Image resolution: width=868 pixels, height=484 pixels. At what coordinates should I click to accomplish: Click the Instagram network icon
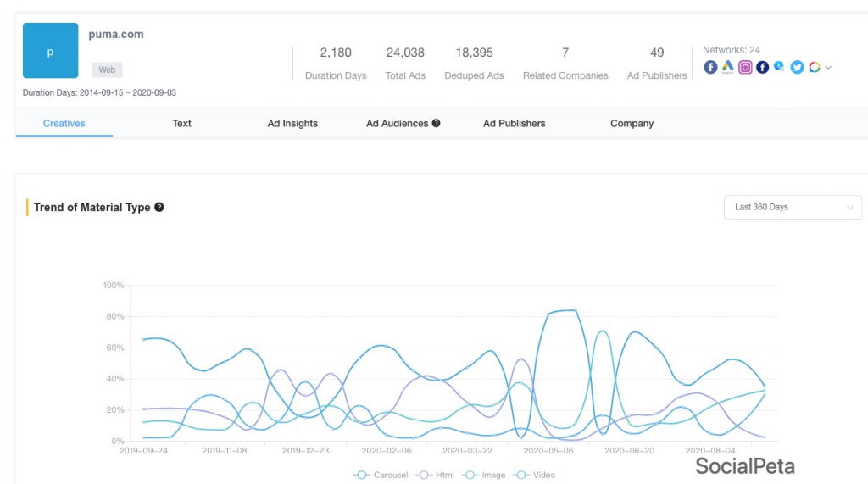click(745, 67)
